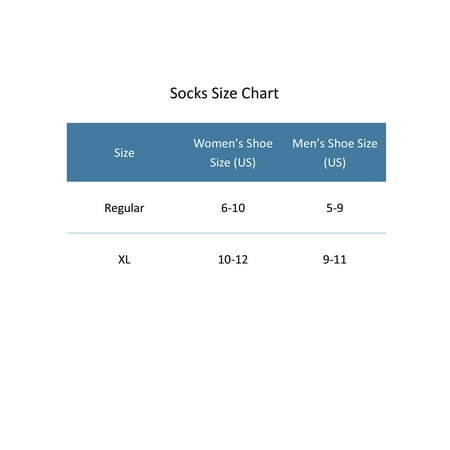Click the Men's Shoe Size (US) header
The width and height of the screenshot is (450, 450).
pyautogui.click(x=335, y=153)
